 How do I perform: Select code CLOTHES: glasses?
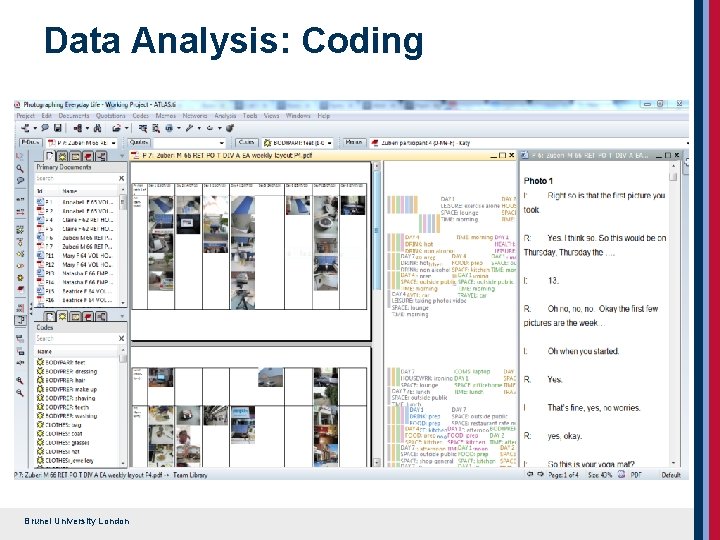click(63, 443)
